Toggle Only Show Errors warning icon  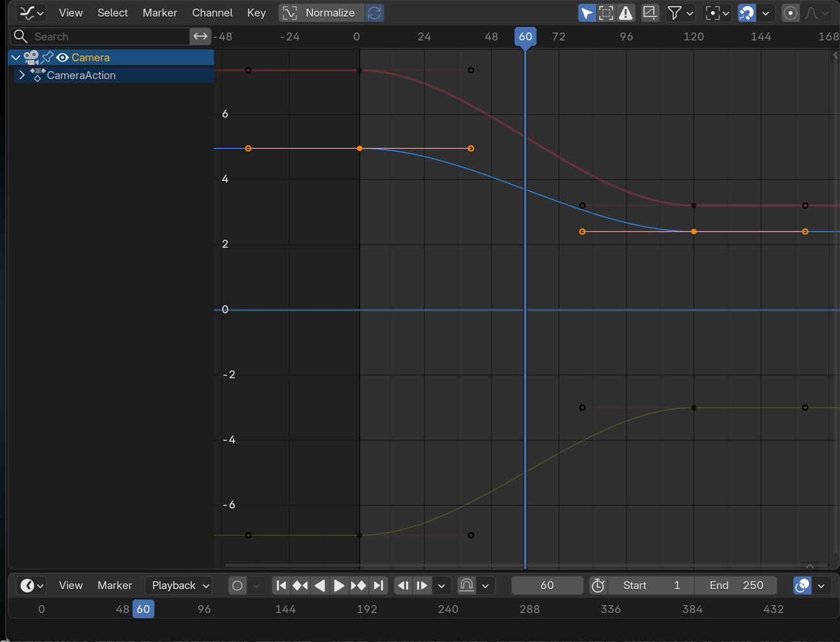[x=625, y=12]
